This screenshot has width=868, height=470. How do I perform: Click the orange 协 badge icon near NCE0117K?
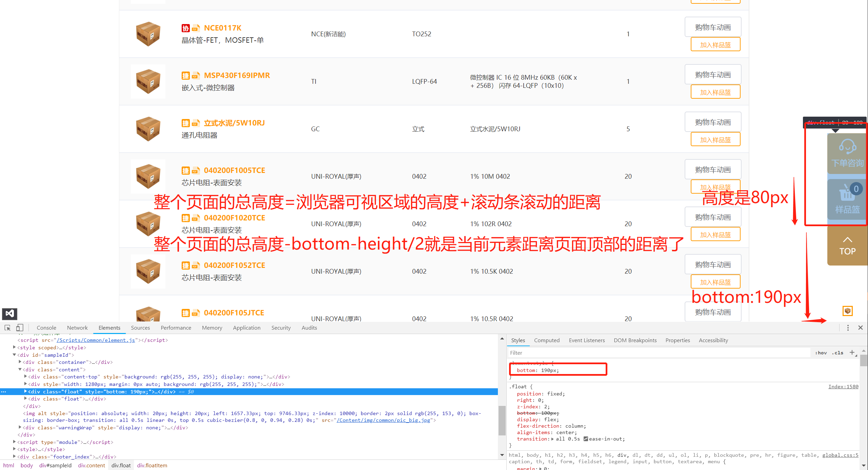[186, 28]
